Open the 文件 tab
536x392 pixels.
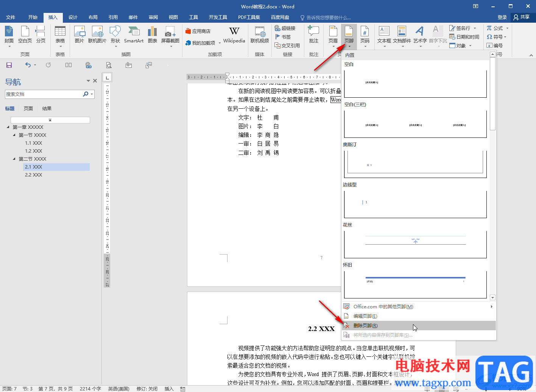[x=11, y=17]
